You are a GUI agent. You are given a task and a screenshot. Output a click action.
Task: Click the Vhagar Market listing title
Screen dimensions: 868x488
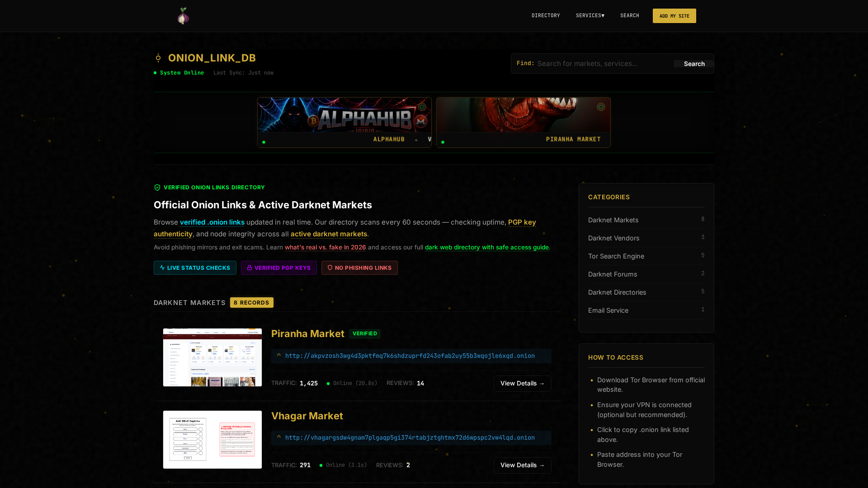pos(307,416)
